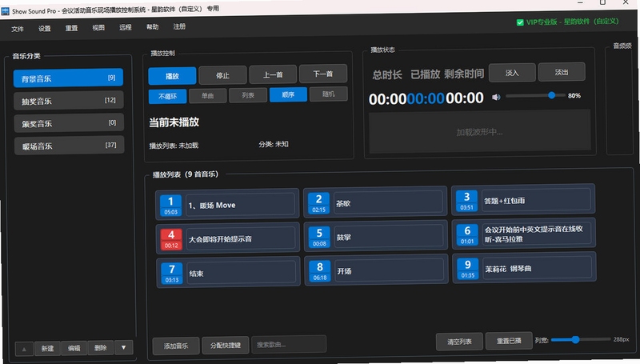Move category up with the triangle button
This screenshot has height=364, width=640.
click(24, 349)
